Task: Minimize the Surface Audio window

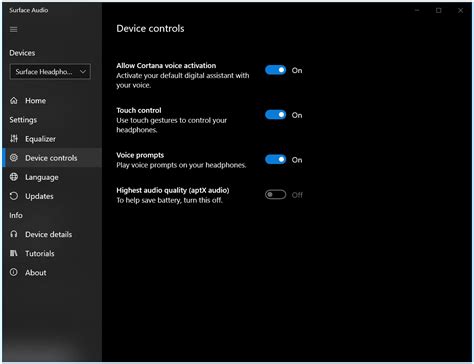Action: (417, 10)
